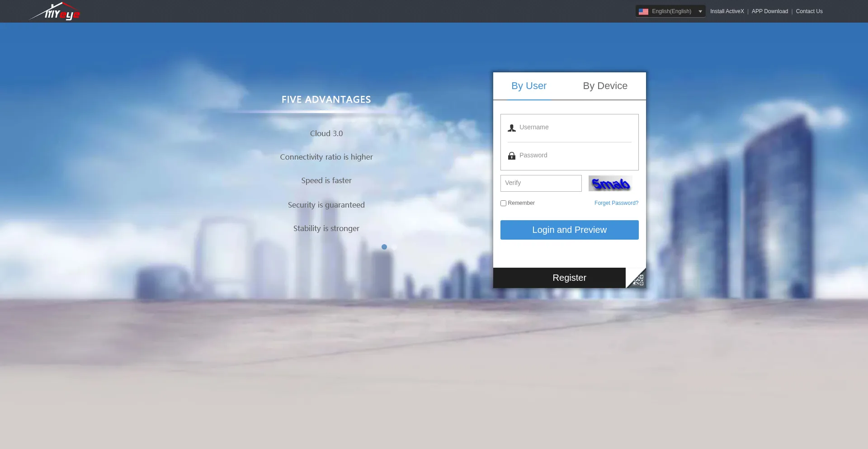Open the English language dropdown
868x449 pixels.
pos(670,11)
